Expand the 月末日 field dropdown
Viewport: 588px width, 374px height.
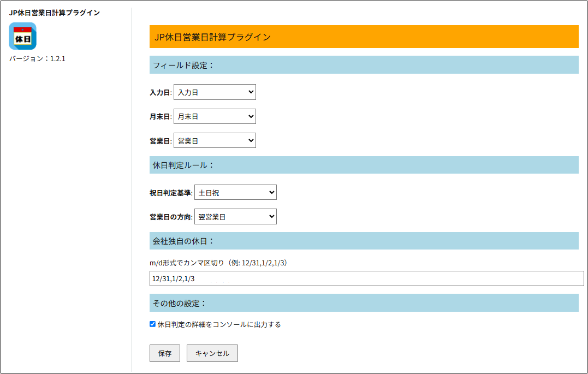coord(215,116)
